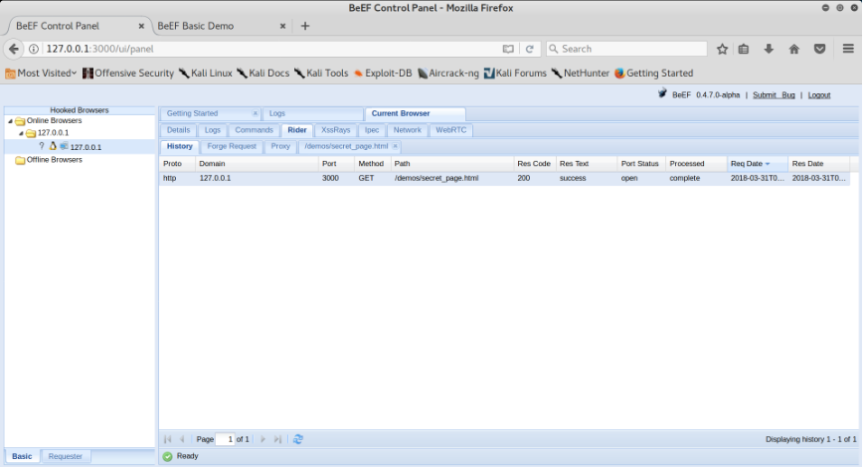Screen dimensions: 868x467
Task: Switch to the Proxy tab
Action: (280, 147)
